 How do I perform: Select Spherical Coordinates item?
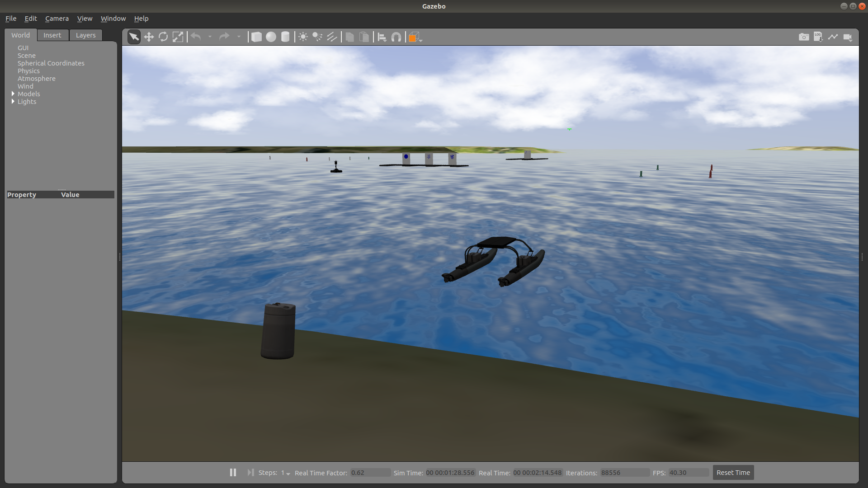click(x=51, y=63)
